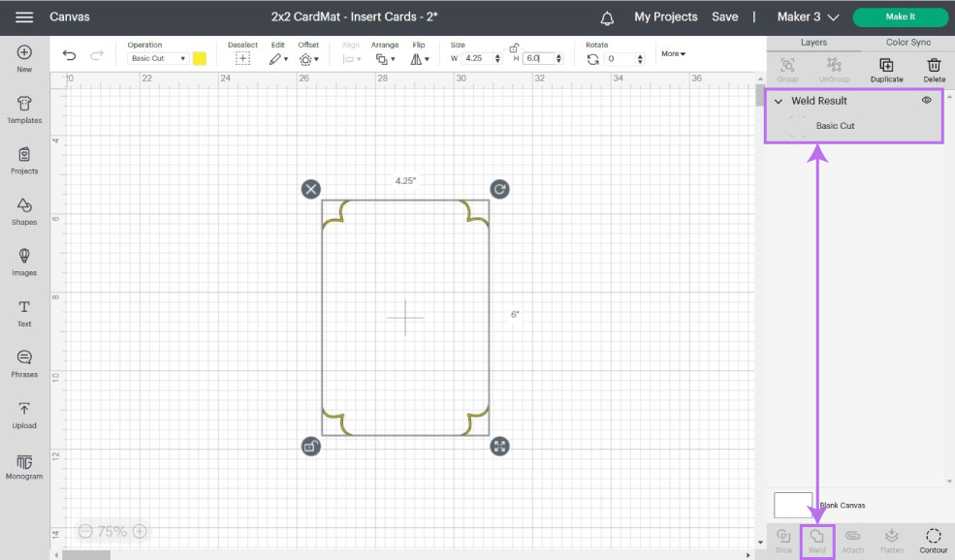The image size is (955, 560).
Task: Open the Templates panel
Action: 24,109
